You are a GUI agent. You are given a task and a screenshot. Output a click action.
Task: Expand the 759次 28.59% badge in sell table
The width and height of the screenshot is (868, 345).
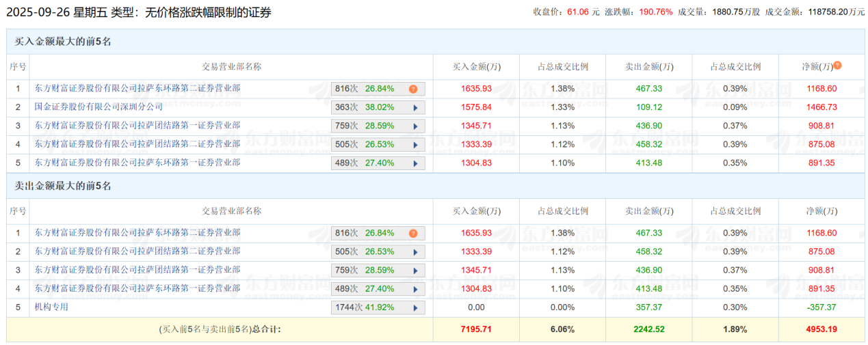pyautogui.click(x=415, y=271)
